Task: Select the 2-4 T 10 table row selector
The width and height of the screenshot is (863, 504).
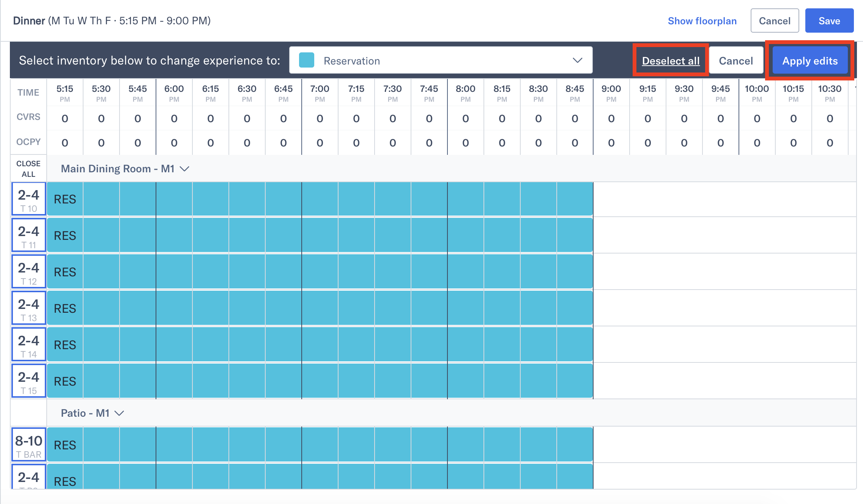Action: pyautogui.click(x=28, y=199)
